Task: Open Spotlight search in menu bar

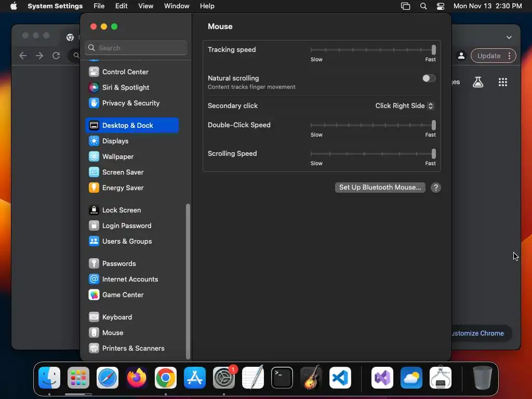Action: click(423, 6)
